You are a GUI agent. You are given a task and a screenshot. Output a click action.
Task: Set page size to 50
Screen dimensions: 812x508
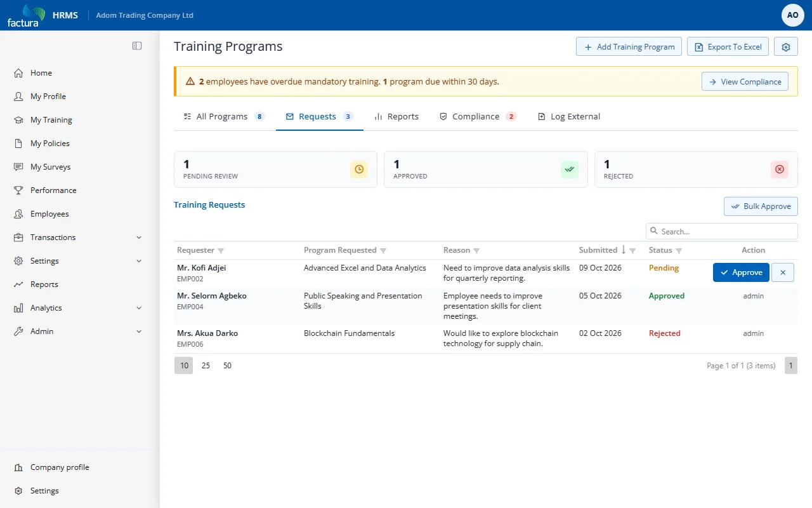click(x=227, y=366)
